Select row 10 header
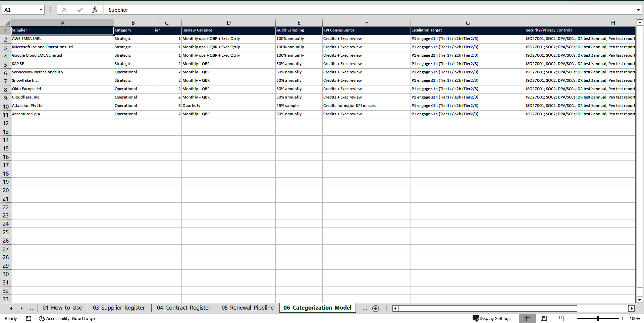 coord(6,106)
